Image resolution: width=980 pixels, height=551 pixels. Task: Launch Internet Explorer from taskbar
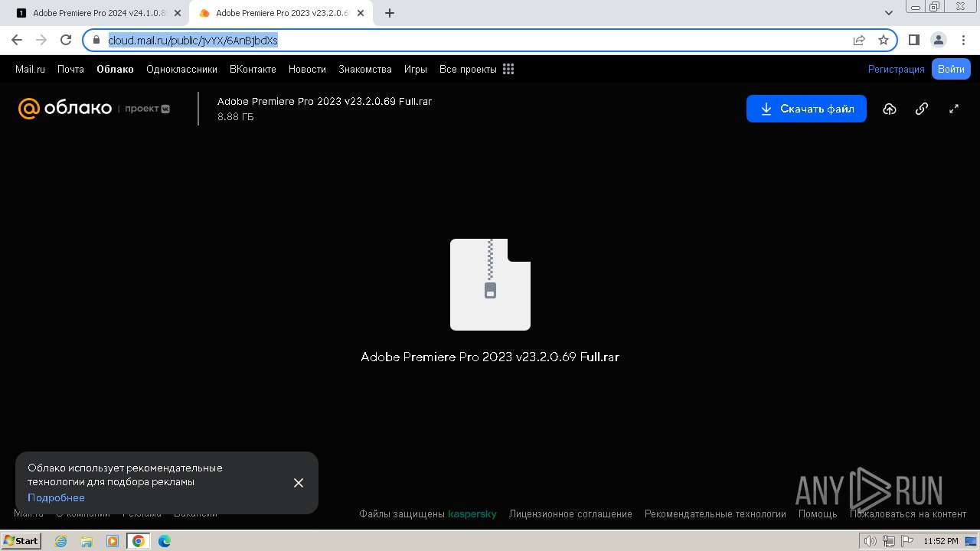[60, 541]
